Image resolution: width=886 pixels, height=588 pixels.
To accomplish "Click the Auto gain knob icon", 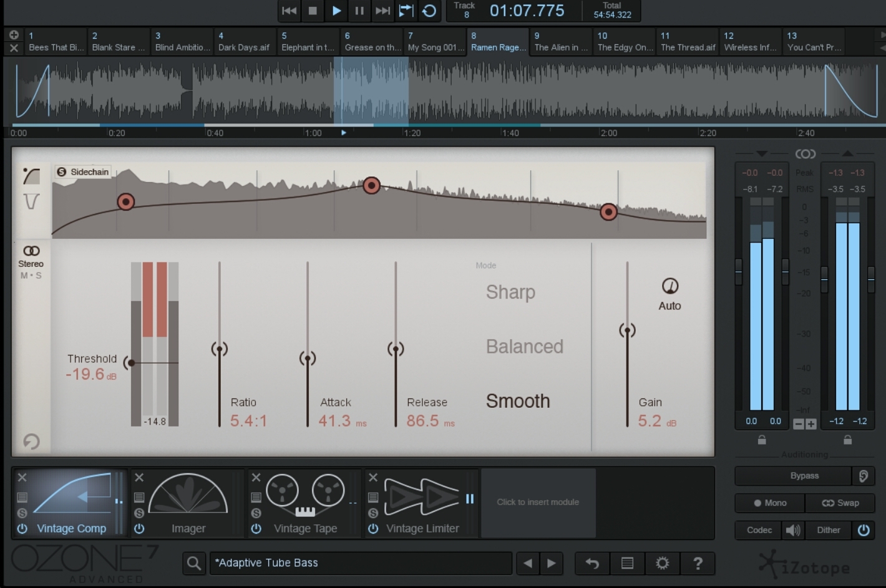I will (x=669, y=286).
